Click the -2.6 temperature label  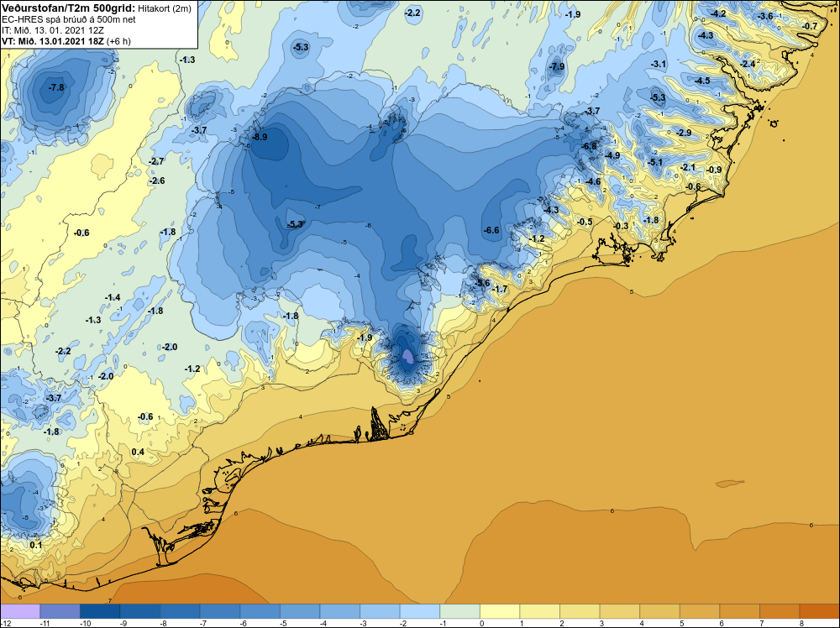pos(157,181)
